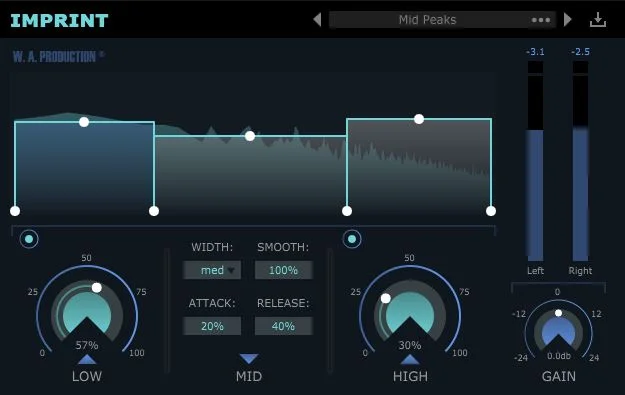Open the WIDTH med dropdown
This screenshot has height=395, width=625.
point(212,270)
